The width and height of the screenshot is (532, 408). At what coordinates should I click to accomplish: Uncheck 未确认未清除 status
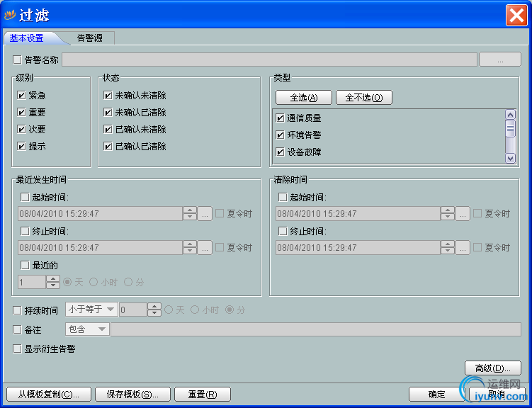[x=108, y=96]
